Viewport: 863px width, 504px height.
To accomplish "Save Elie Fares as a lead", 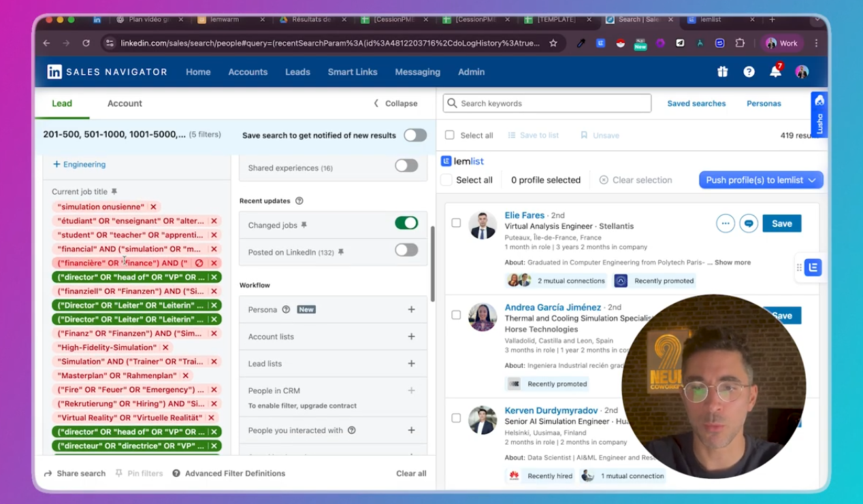I will (781, 223).
